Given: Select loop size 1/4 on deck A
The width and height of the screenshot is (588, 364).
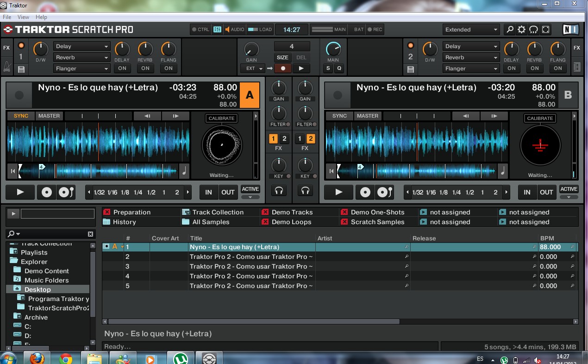Looking at the screenshot, I should pos(138,192).
